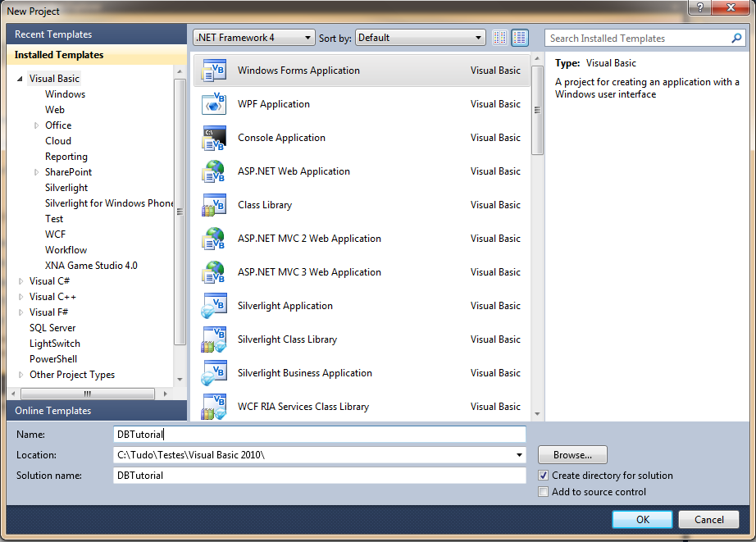Select the WPF Application template icon
The height and width of the screenshot is (542, 756).
pos(212,104)
